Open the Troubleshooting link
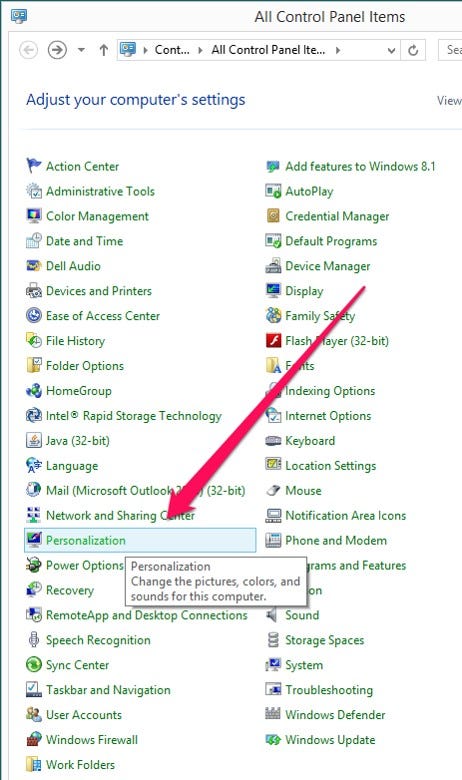This screenshot has height=780, width=462. click(x=329, y=690)
